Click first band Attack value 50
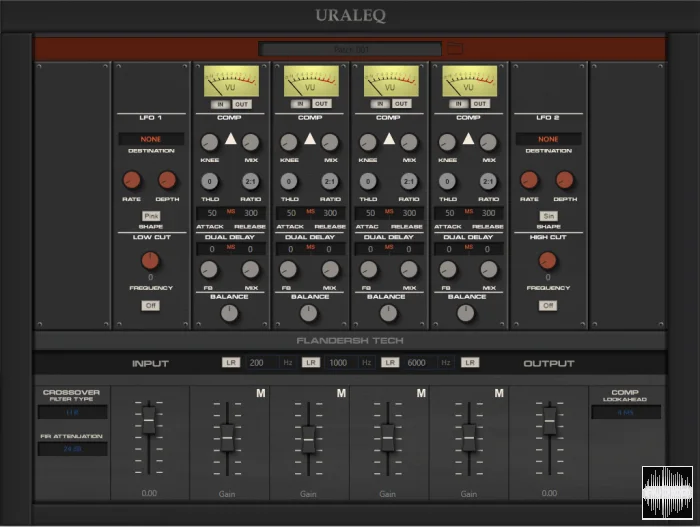The height and width of the screenshot is (527, 700). tap(212, 213)
